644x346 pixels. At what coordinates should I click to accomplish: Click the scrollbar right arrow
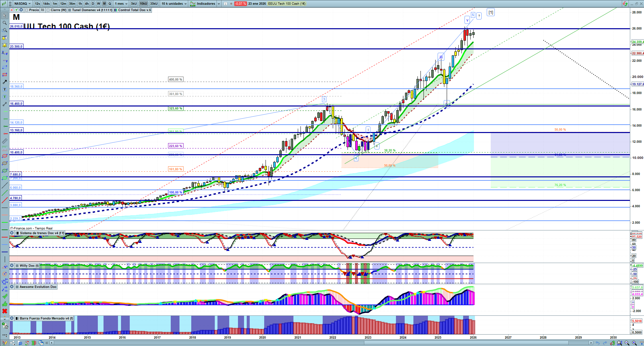coord(591,343)
